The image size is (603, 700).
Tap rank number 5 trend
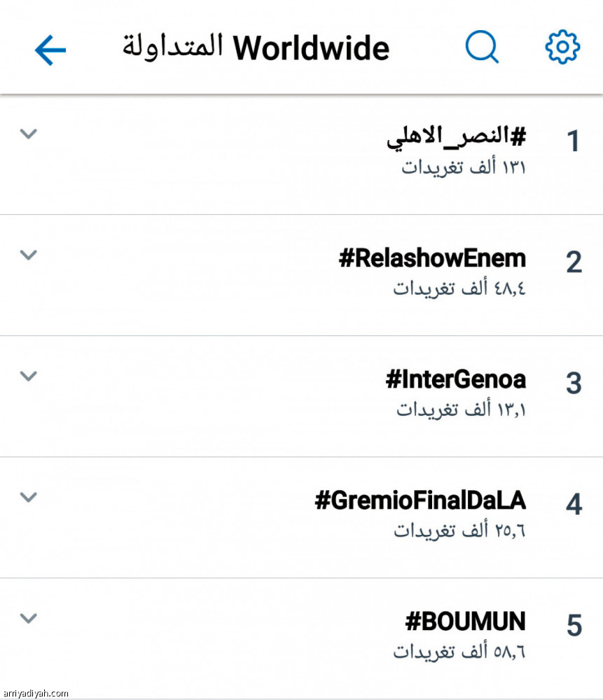point(574,626)
